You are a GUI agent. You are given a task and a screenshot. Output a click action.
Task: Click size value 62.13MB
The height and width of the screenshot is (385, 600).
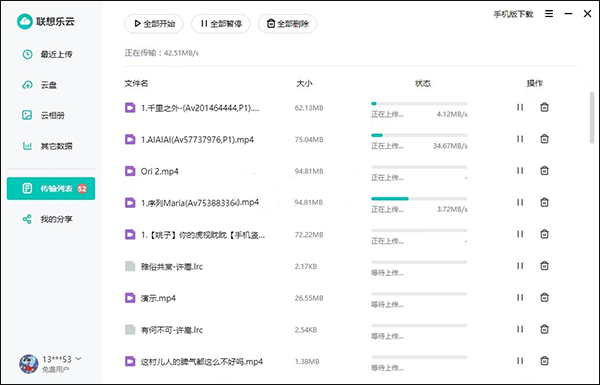(x=309, y=108)
